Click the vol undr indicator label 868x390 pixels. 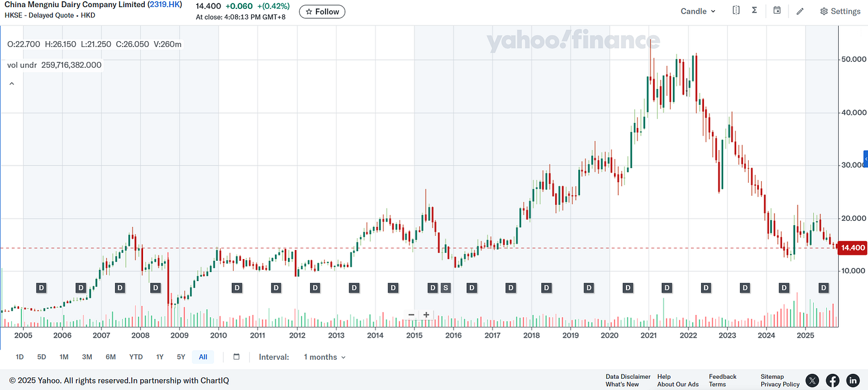(x=22, y=65)
